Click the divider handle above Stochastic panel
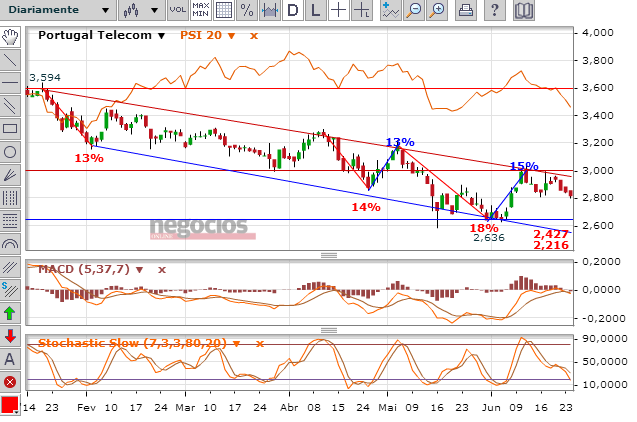This screenshot has height=422, width=637. (x=329, y=330)
